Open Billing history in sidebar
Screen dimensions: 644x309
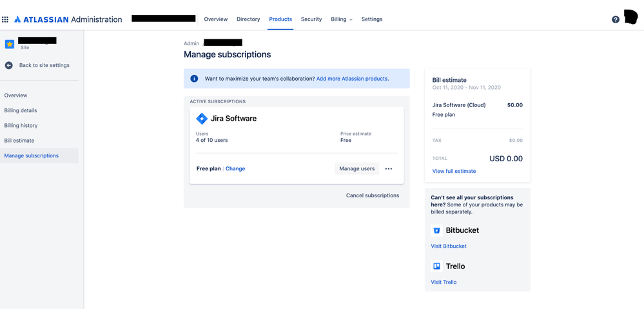[x=21, y=126]
